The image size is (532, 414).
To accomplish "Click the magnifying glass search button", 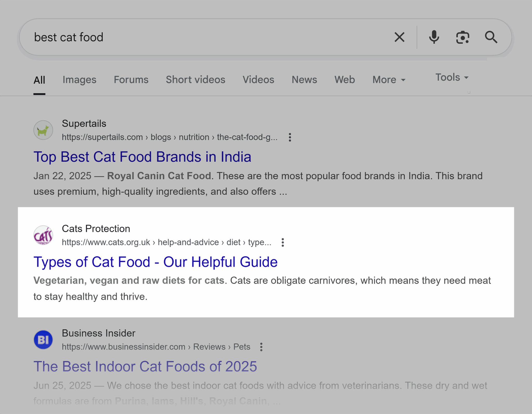I will click(x=491, y=37).
